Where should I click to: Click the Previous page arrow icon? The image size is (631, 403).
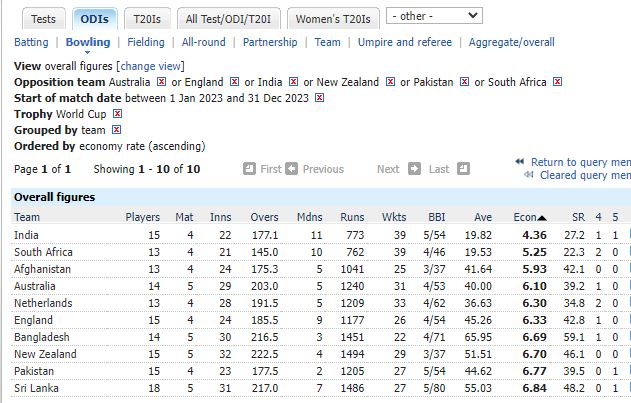[291, 169]
